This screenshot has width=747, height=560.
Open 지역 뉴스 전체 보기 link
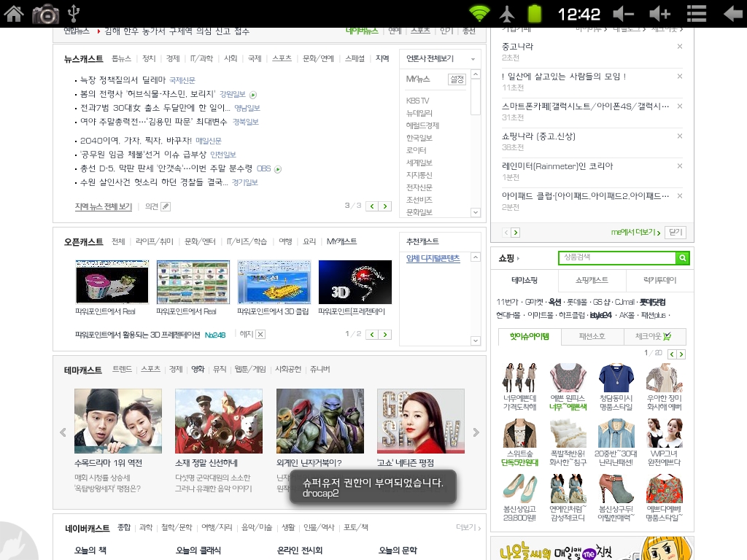click(x=104, y=206)
